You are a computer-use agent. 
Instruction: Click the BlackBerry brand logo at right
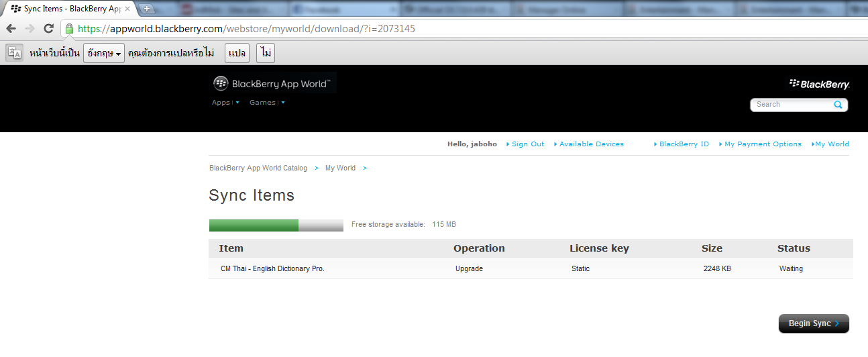(820, 84)
